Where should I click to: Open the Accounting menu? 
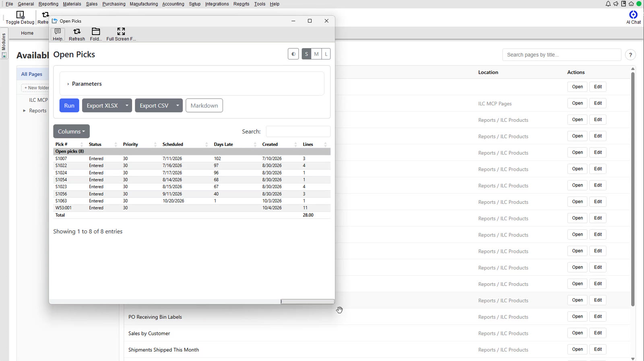point(173,4)
